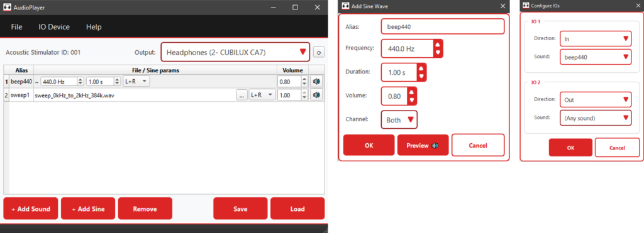Select row number 1 header
The width and height of the screenshot is (644, 233).
pos(6,82)
